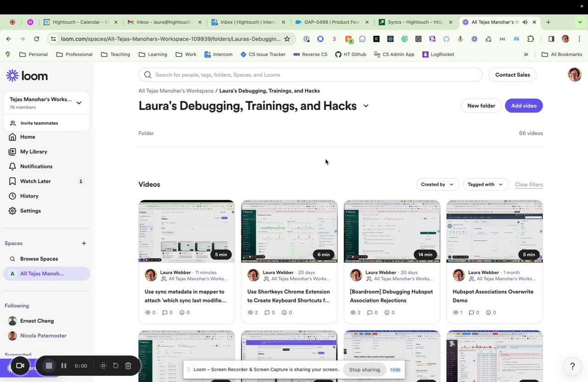The image size is (588, 382).
Task: Open the Extensions puzzle icon
Action: [x=531, y=39]
